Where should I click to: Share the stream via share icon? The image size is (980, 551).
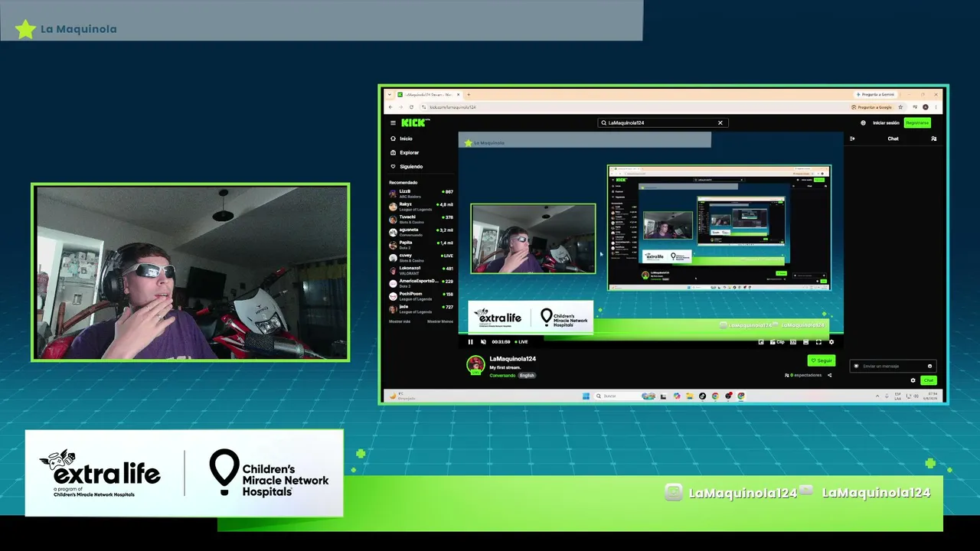tap(830, 375)
